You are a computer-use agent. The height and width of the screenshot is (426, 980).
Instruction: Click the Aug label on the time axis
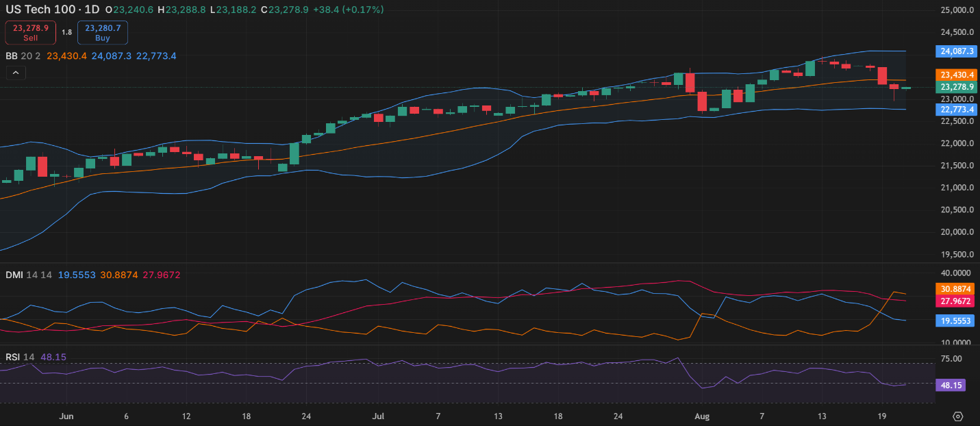click(x=702, y=416)
